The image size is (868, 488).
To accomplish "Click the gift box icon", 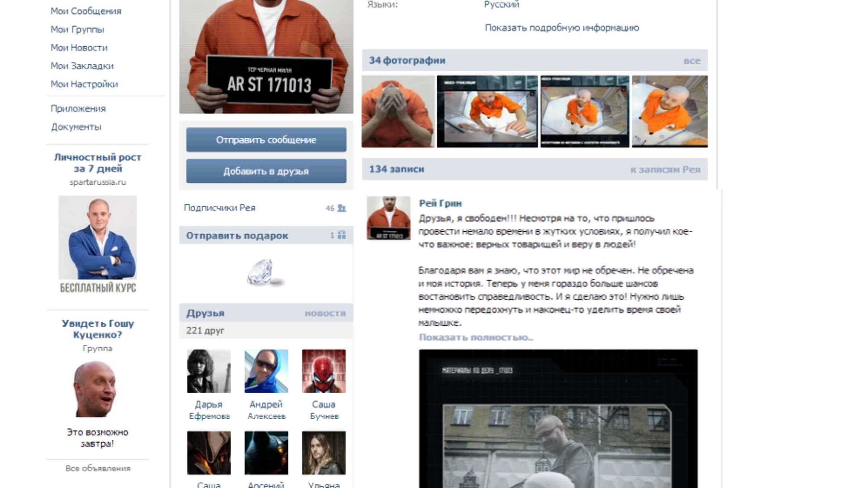I will tap(342, 235).
